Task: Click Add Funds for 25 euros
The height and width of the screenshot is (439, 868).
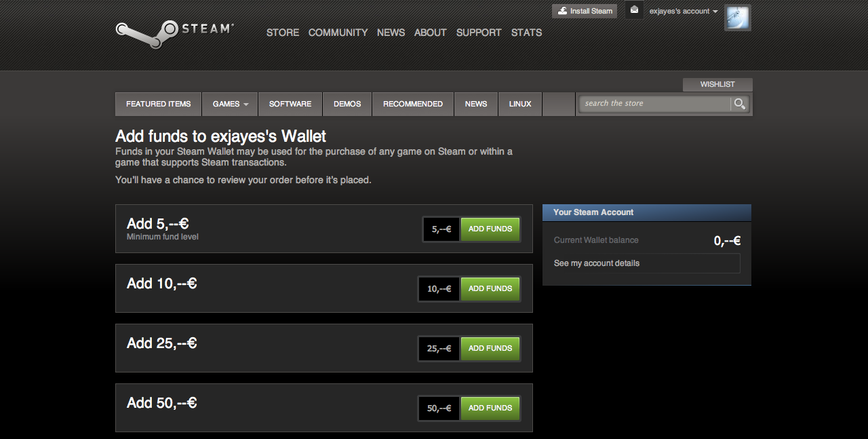Action: click(x=490, y=349)
